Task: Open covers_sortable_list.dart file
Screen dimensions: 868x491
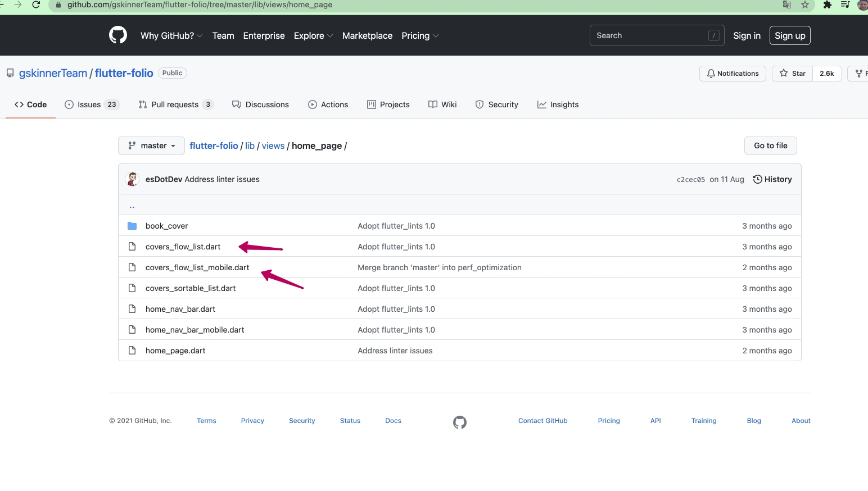Action: point(191,288)
